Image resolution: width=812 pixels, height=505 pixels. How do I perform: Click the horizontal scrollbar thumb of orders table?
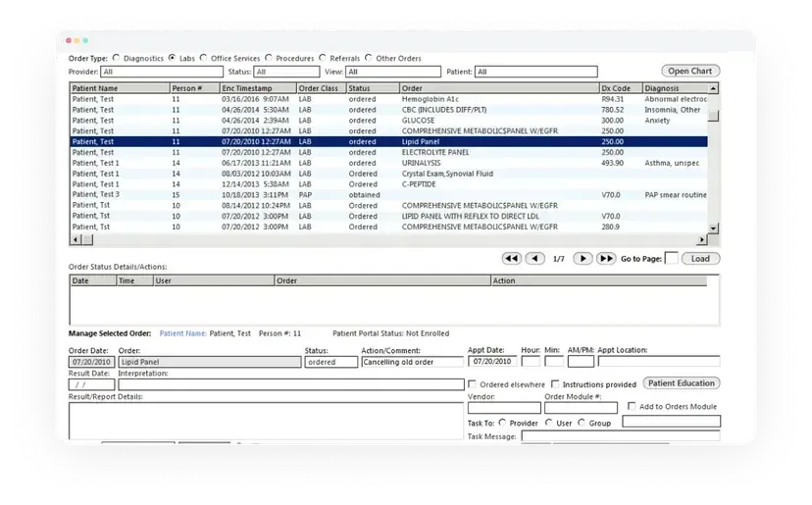[87, 239]
